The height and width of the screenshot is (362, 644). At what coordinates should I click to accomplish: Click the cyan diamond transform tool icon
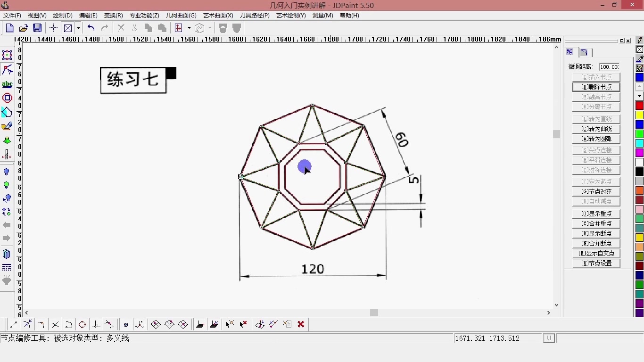(x=7, y=112)
